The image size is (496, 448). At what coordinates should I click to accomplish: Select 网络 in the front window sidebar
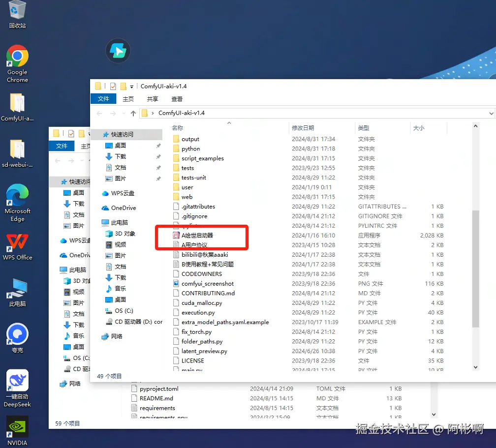(112, 336)
